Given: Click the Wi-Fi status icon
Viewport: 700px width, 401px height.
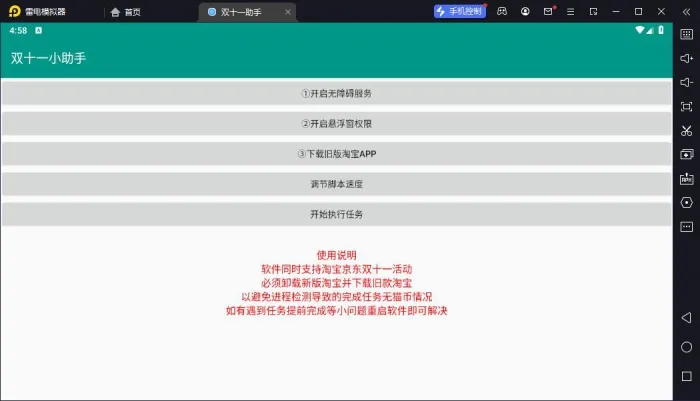Looking at the screenshot, I should click(x=640, y=30).
